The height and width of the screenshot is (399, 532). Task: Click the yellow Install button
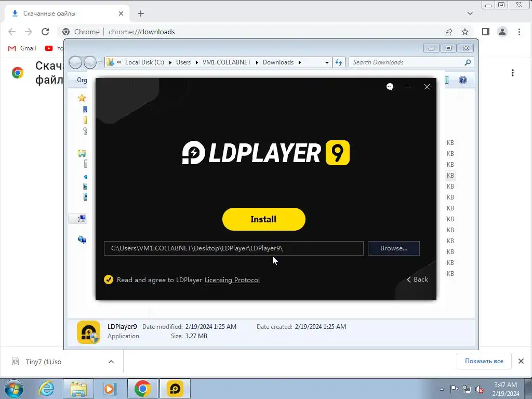coord(263,219)
